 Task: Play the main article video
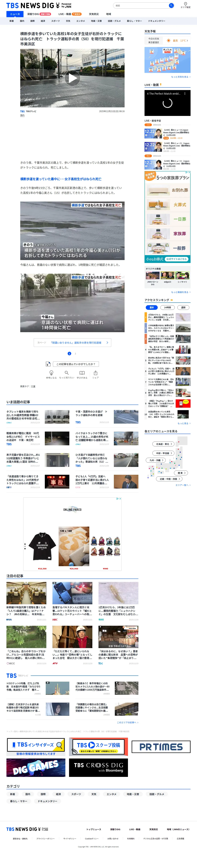[73, 78]
